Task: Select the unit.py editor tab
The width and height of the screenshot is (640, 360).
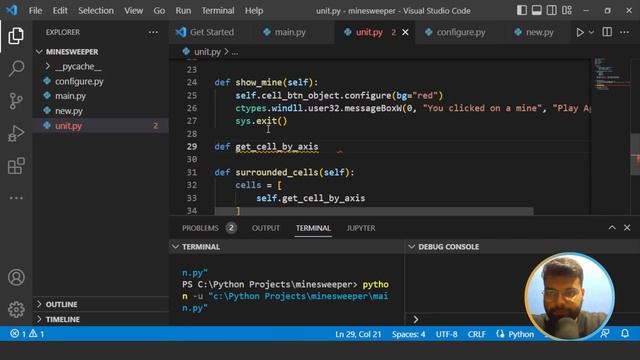Action: [369, 32]
